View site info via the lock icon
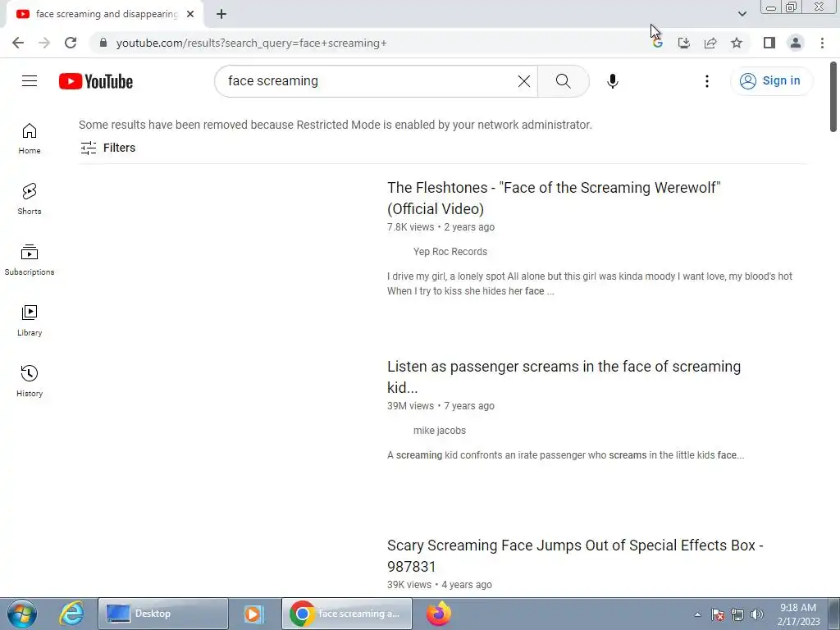The image size is (840, 630). [x=103, y=43]
